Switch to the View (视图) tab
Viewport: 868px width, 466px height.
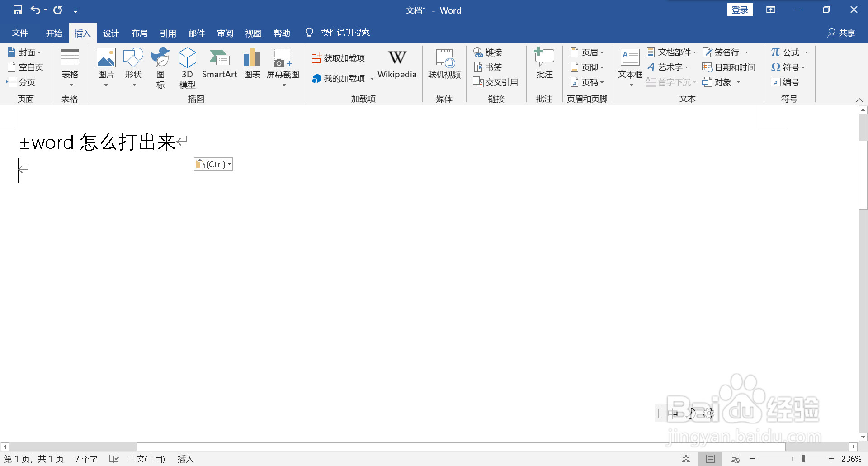click(253, 33)
